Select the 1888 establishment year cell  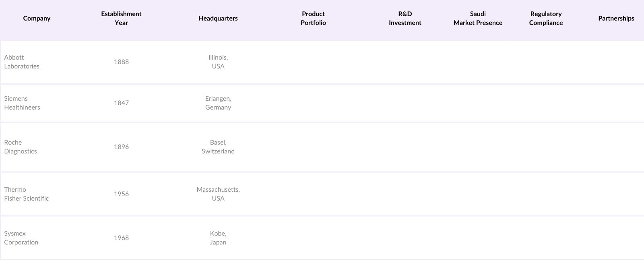(x=121, y=62)
